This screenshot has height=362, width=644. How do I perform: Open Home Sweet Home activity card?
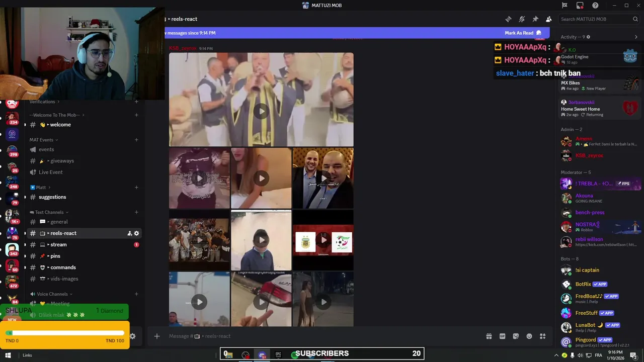coord(599,109)
